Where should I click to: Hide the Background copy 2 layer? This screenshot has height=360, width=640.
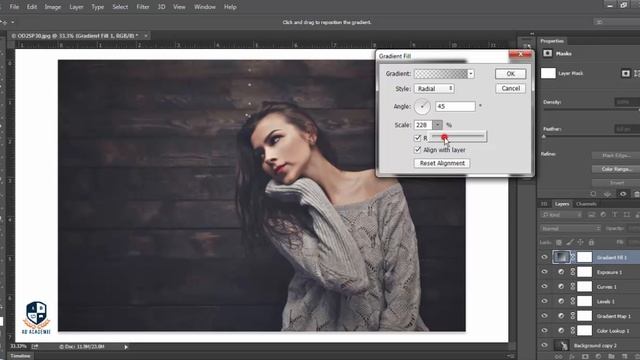pos(544,345)
